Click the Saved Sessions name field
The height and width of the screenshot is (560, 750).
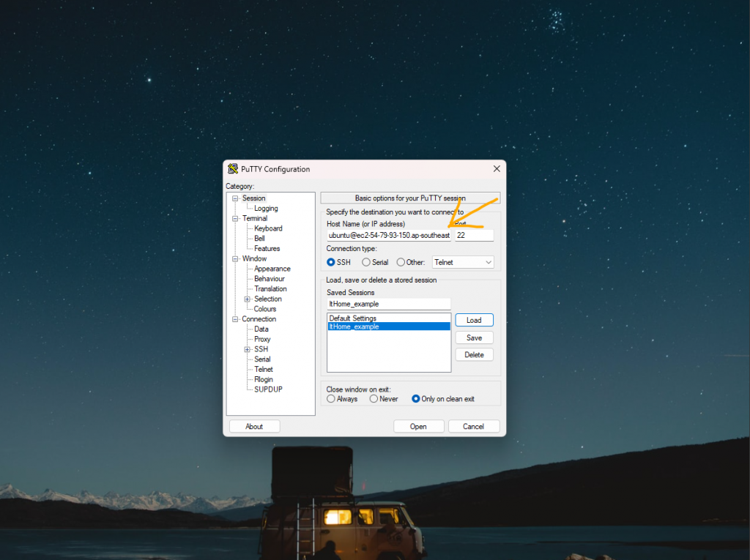click(x=389, y=304)
